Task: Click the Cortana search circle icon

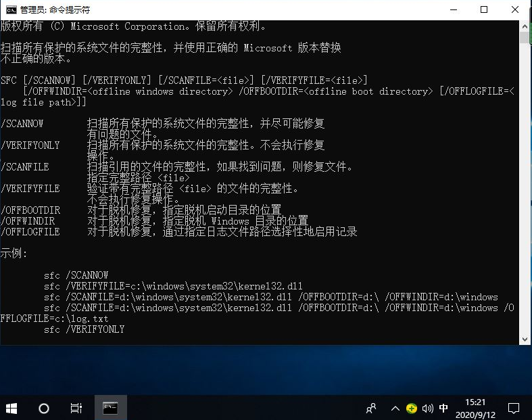Action: click(x=44, y=408)
